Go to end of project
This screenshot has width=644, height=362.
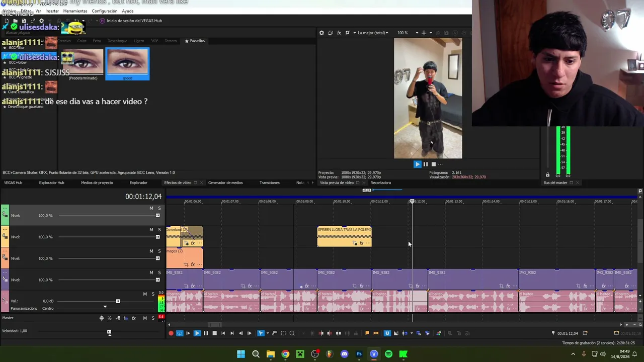click(x=232, y=333)
